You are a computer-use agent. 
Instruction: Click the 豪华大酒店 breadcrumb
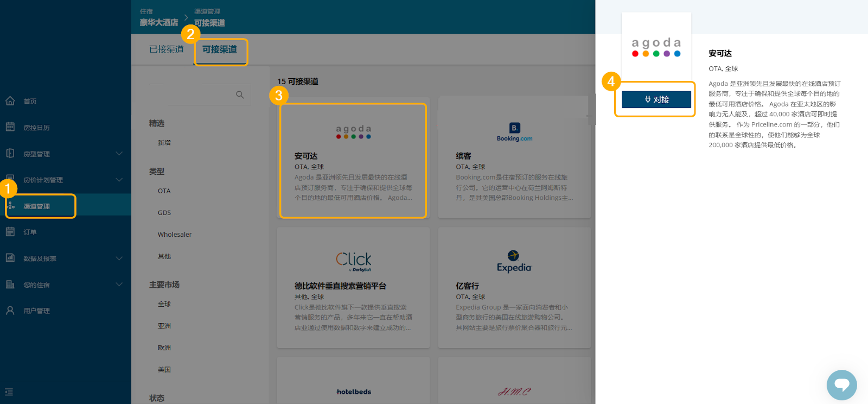click(x=159, y=22)
